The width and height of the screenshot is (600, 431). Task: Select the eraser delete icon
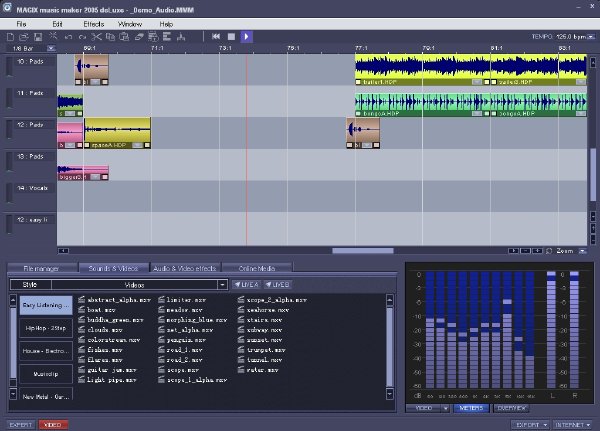click(139, 37)
